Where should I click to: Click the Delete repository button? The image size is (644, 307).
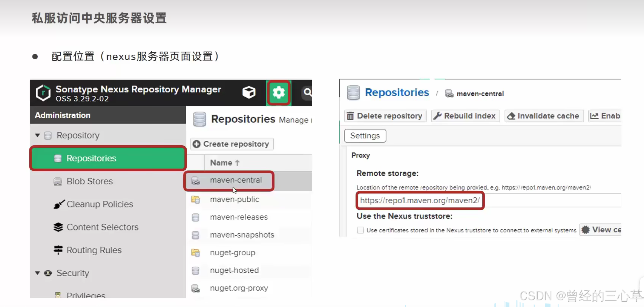pyautogui.click(x=385, y=116)
